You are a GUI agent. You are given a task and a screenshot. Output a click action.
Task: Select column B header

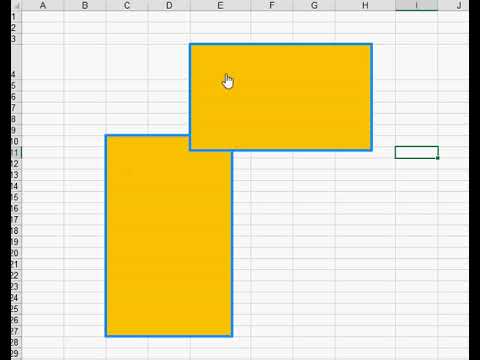pos(85,5)
